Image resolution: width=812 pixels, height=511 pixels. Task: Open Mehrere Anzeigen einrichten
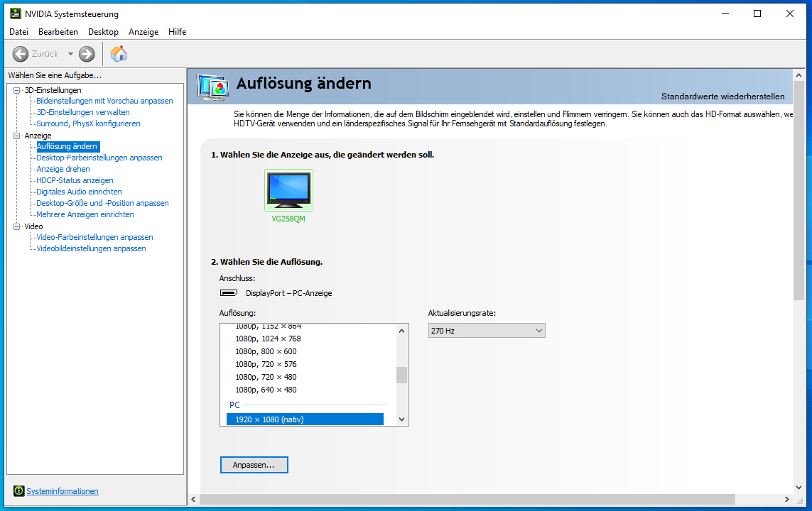85,214
